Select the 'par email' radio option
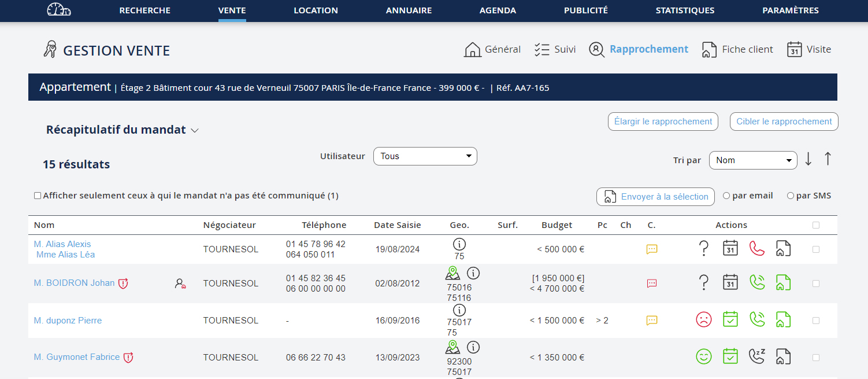Screen dimensions: 868x379 [726, 196]
